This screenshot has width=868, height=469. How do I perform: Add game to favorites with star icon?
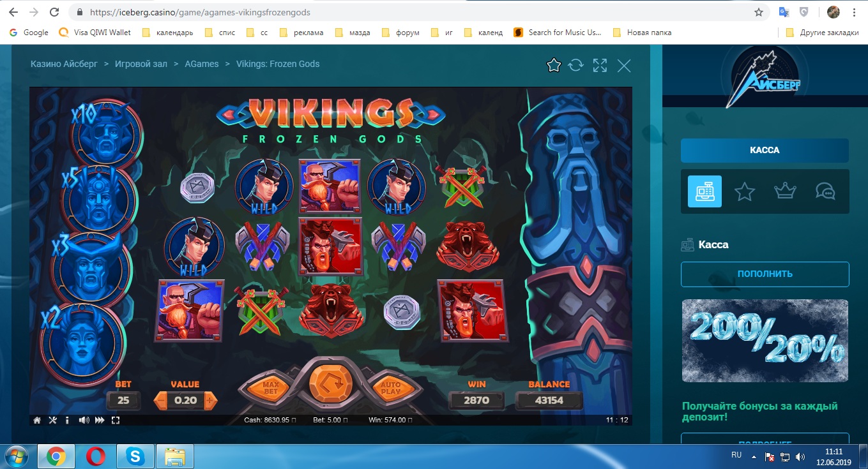click(554, 65)
